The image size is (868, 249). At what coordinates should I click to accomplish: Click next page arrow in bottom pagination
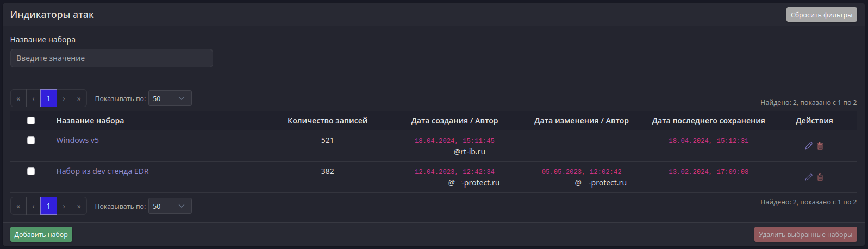coord(64,206)
